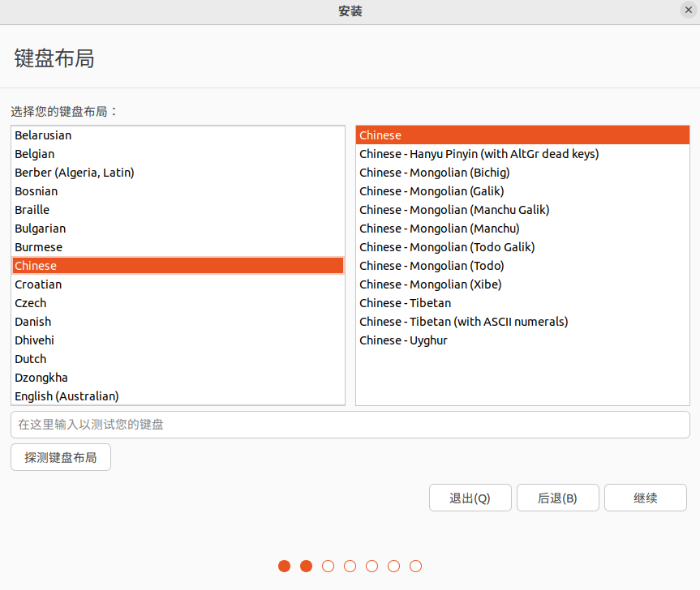The height and width of the screenshot is (590, 700).
Task: Select Chinese - Tibetan (with ASCII numerals)
Action: (x=522, y=322)
